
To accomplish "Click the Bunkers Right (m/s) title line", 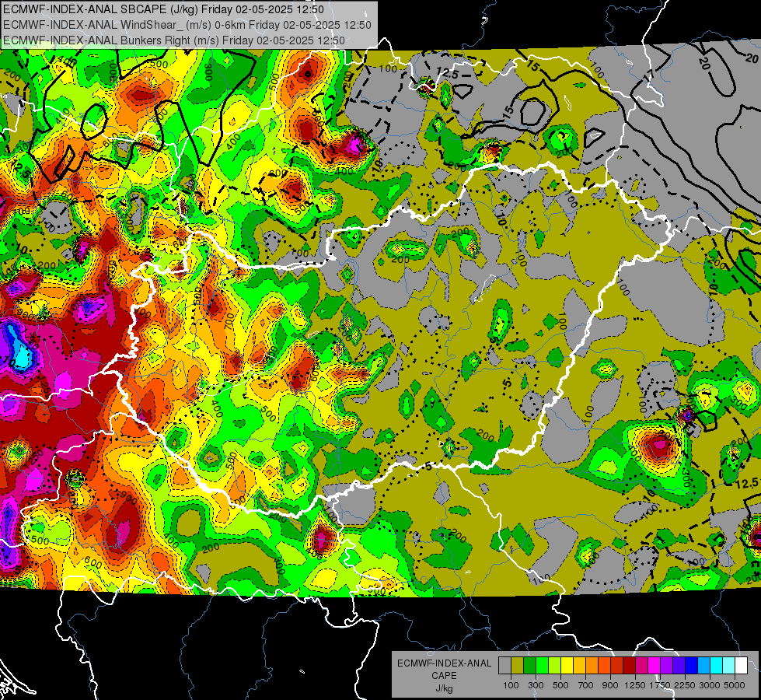I will (x=174, y=40).
